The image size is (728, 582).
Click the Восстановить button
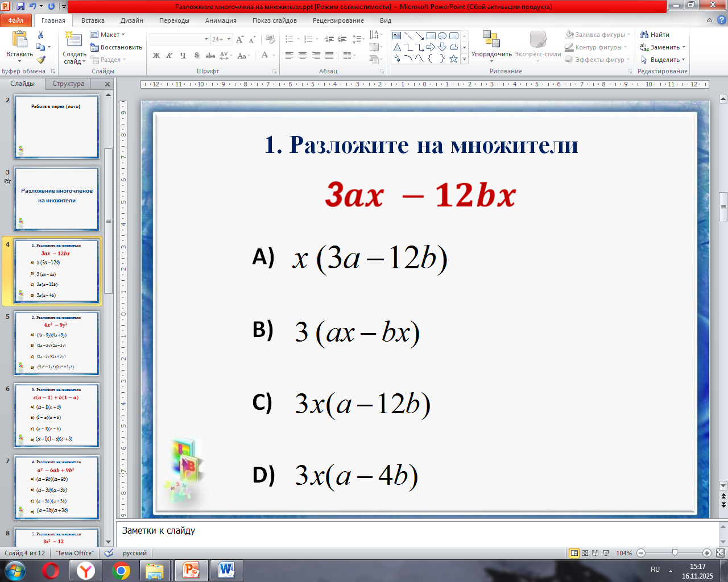point(117,47)
